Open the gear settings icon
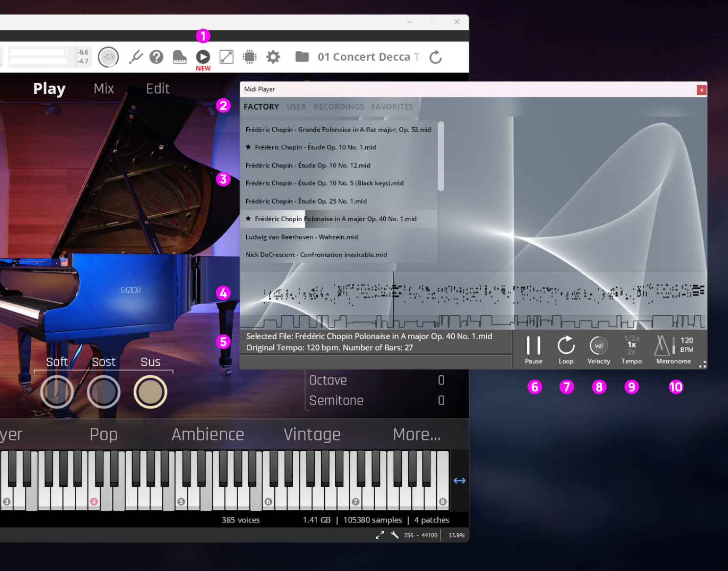 (273, 57)
